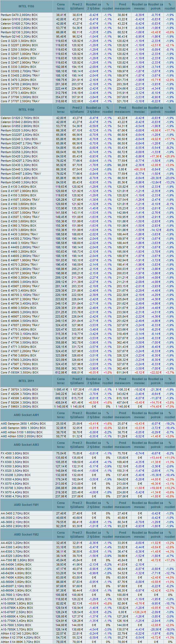Click the +19,08 € half-year difference cell

(x=156, y=488)
